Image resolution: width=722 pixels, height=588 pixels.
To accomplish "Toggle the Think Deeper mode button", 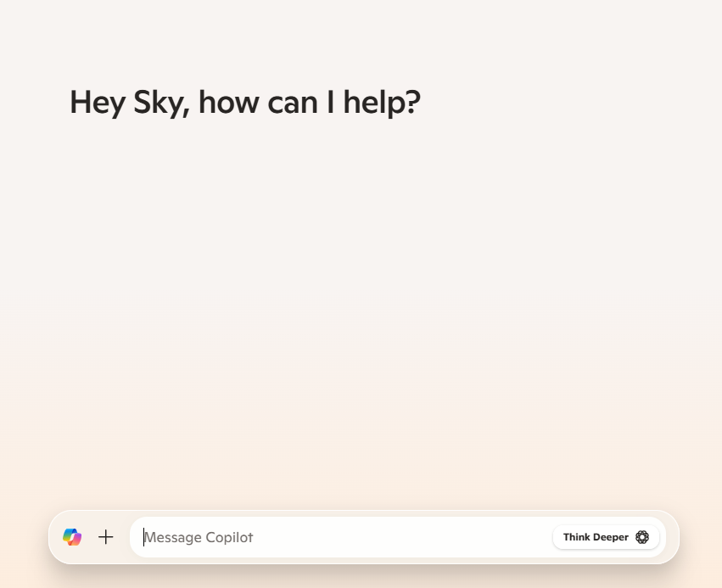I will coord(606,537).
